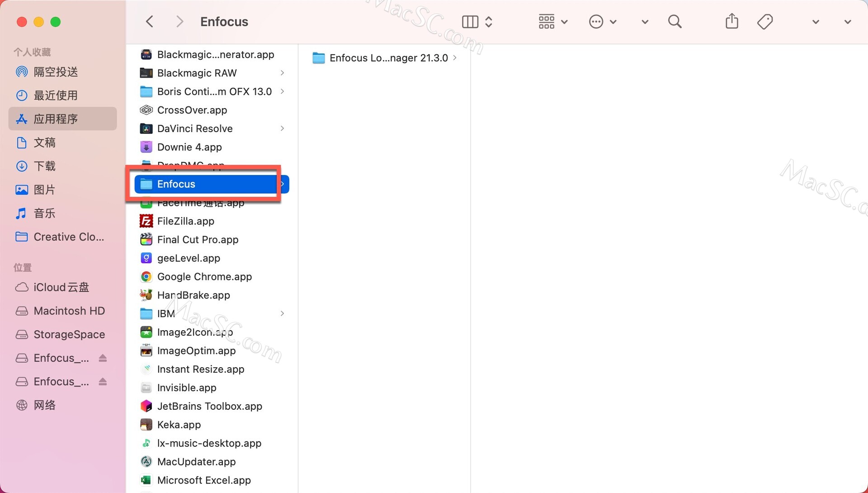Viewport: 868px width, 493px height.
Task: Select geeLevel.app
Action: [212, 258]
